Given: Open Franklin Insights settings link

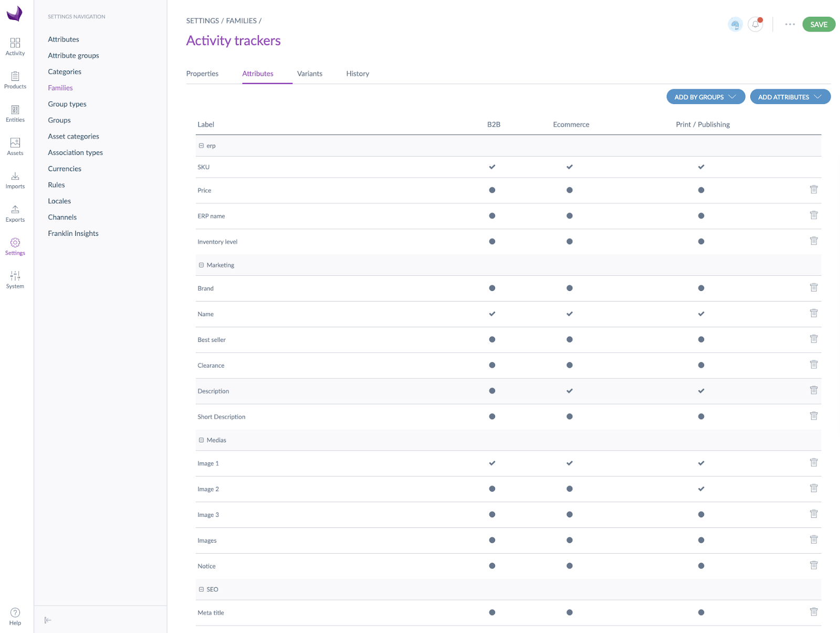Looking at the screenshot, I should [x=73, y=233].
